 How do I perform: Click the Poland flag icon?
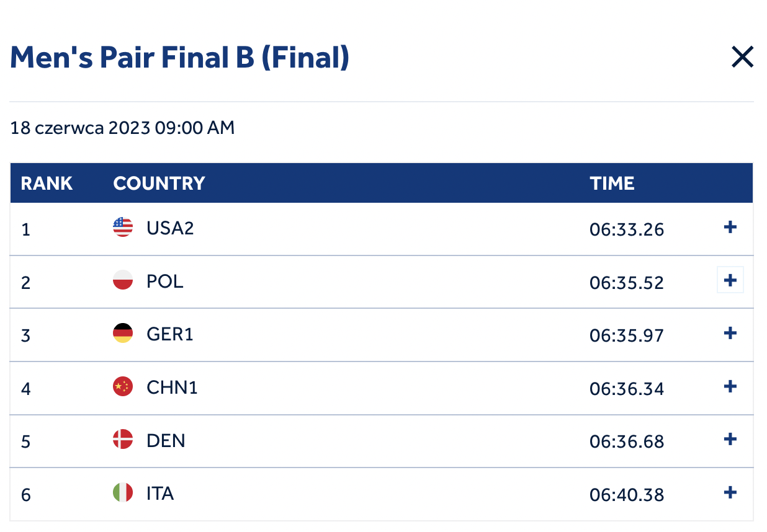pos(123,280)
